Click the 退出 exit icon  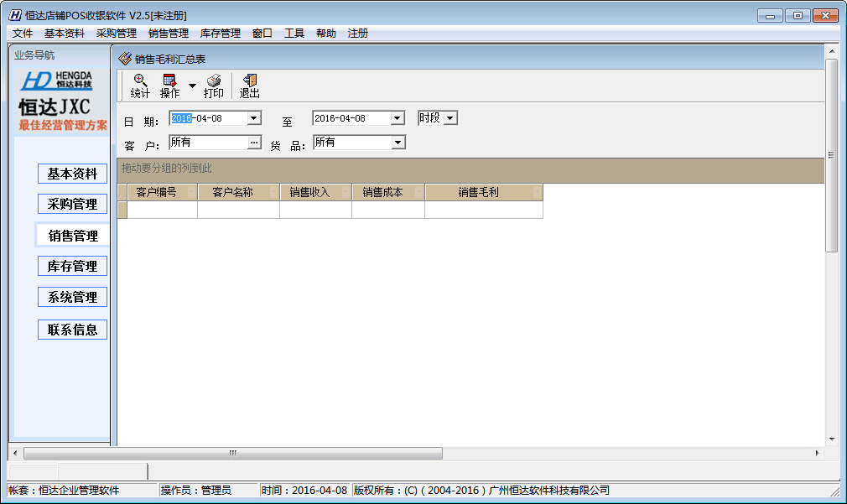(250, 81)
